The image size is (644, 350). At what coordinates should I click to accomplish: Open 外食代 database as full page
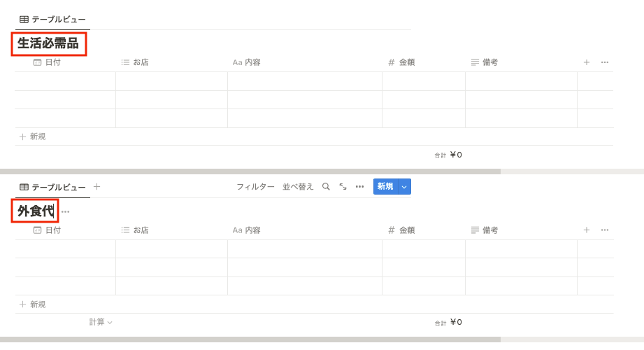[x=343, y=187]
